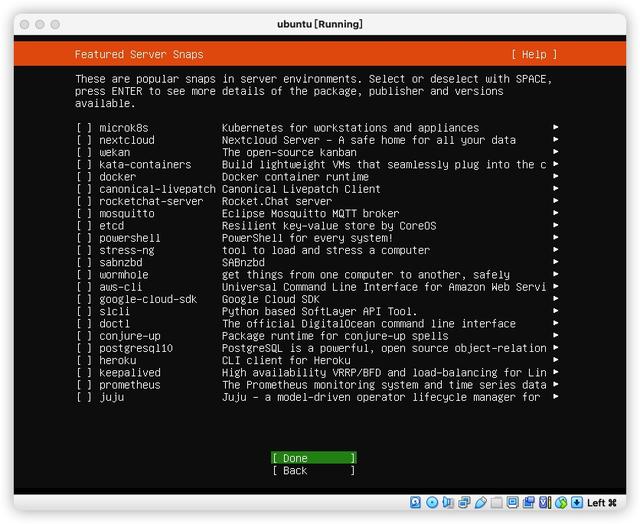Expand details arrow for google-cloud-sdk

click(556, 299)
